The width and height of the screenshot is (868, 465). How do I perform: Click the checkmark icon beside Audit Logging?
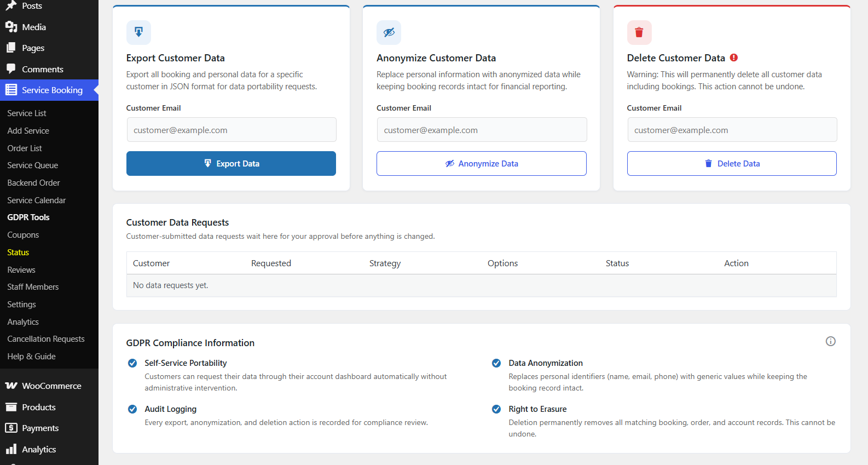(132, 409)
